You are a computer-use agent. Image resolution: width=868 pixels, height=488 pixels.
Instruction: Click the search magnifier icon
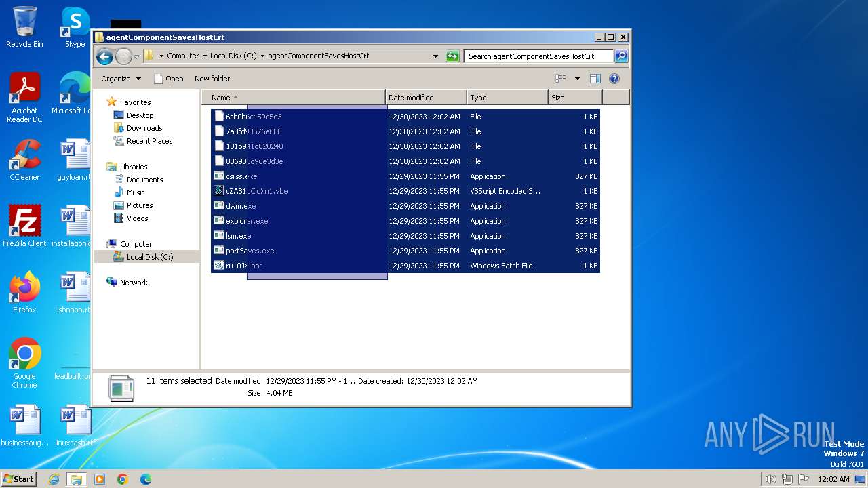click(x=620, y=56)
